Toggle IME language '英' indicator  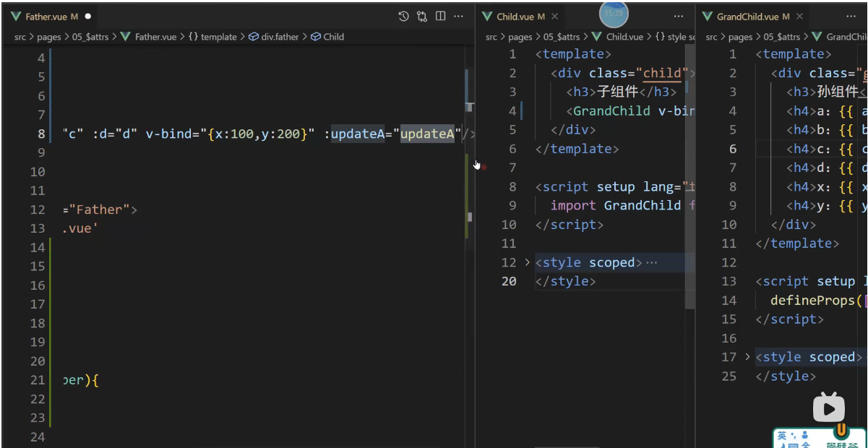coord(782,436)
